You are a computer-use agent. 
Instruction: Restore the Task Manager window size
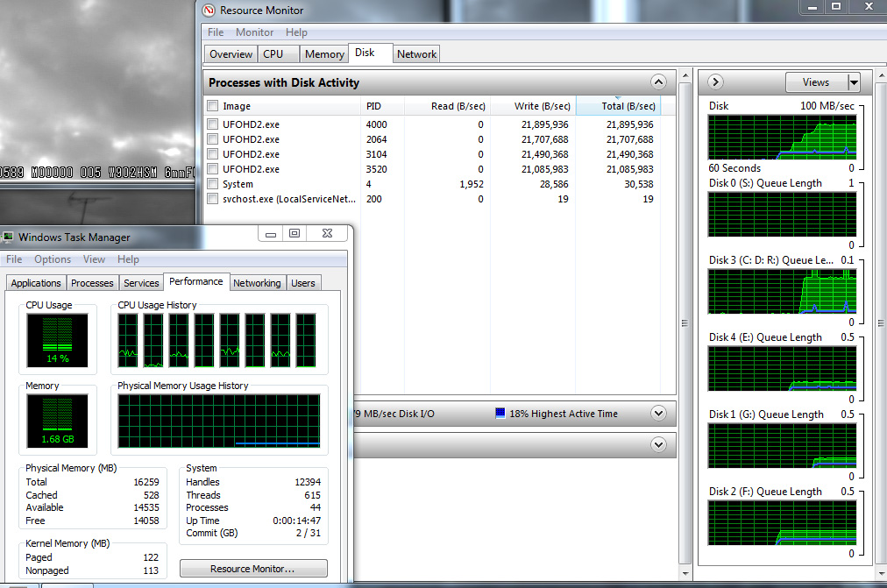pyautogui.click(x=294, y=234)
